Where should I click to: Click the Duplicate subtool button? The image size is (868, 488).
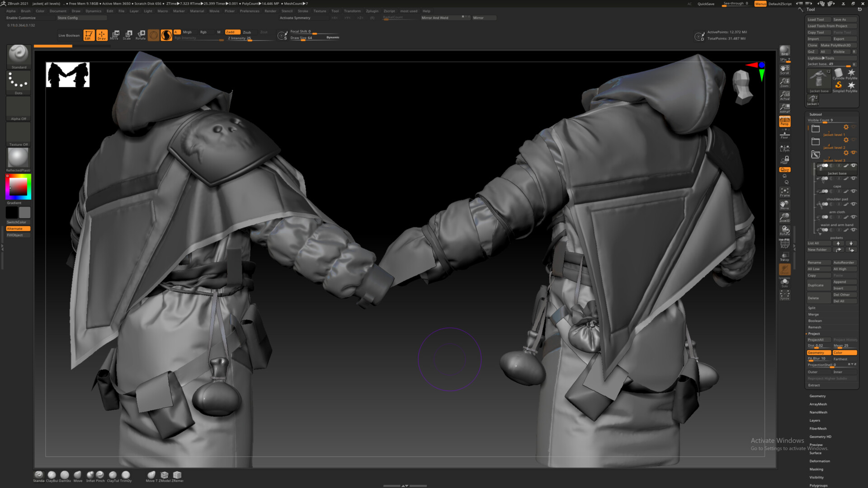[818, 285]
